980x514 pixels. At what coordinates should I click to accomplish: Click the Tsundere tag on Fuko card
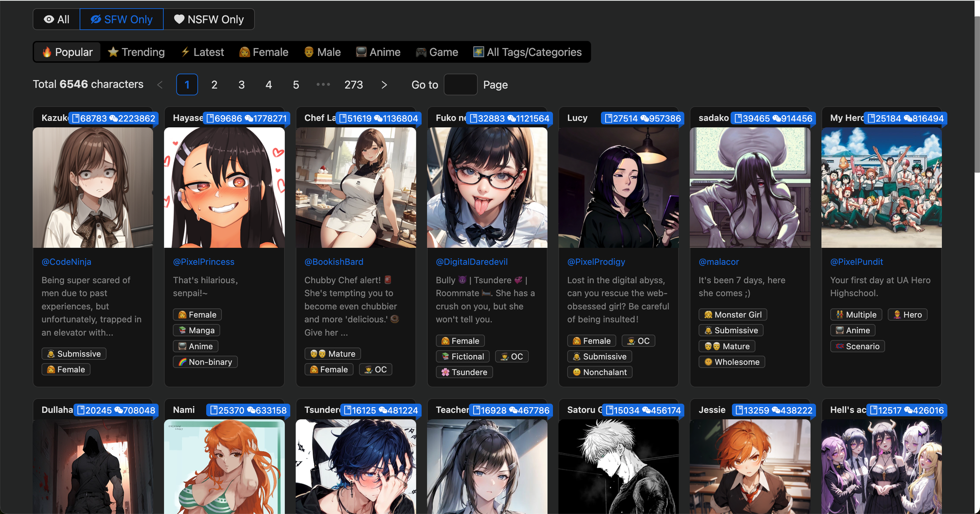click(x=465, y=372)
